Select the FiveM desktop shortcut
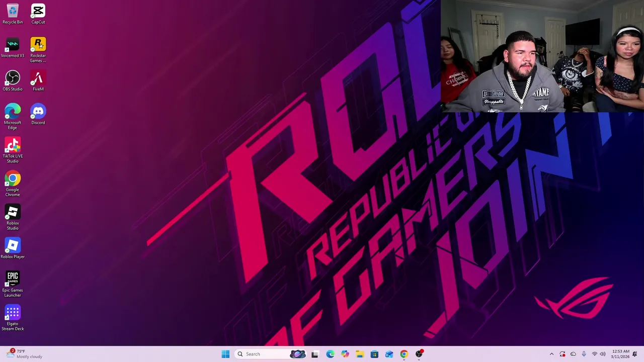 [x=38, y=81]
